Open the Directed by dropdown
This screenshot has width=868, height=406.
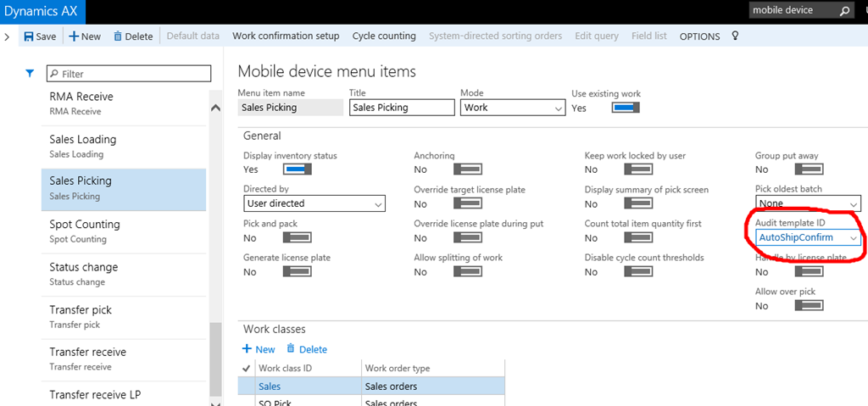[x=377, y=204]
